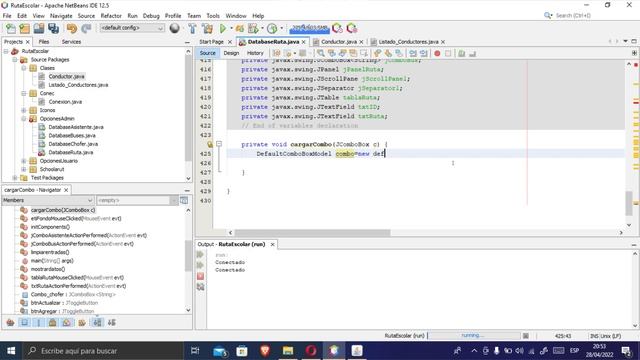Viewport: 640px width, 360px height.
Task: Switch to Listado_Conductores.java tab
Action: [x=408, y=42]
